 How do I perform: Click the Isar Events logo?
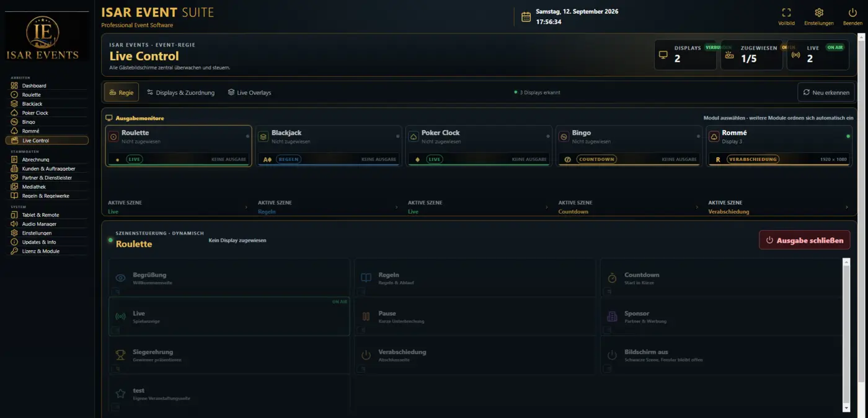pos(43,38)
